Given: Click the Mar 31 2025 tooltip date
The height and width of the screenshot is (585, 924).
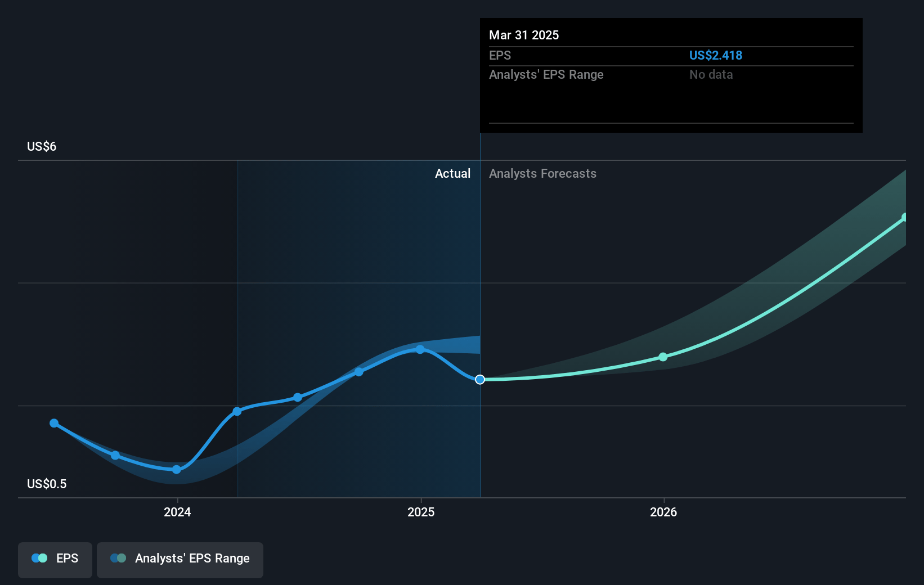Looking at the screenshot, I should pos(524,35).
